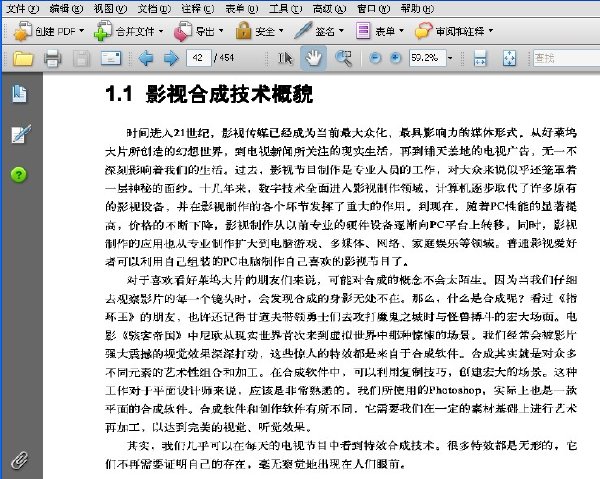Expand the 安全 dropdown arrow

click(x=281, y=31)
